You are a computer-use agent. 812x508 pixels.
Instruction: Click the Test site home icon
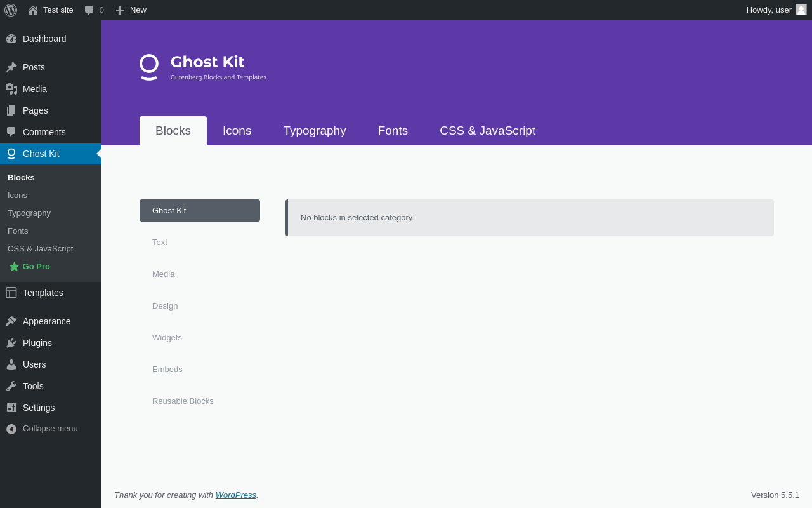(x=33, y=10)
